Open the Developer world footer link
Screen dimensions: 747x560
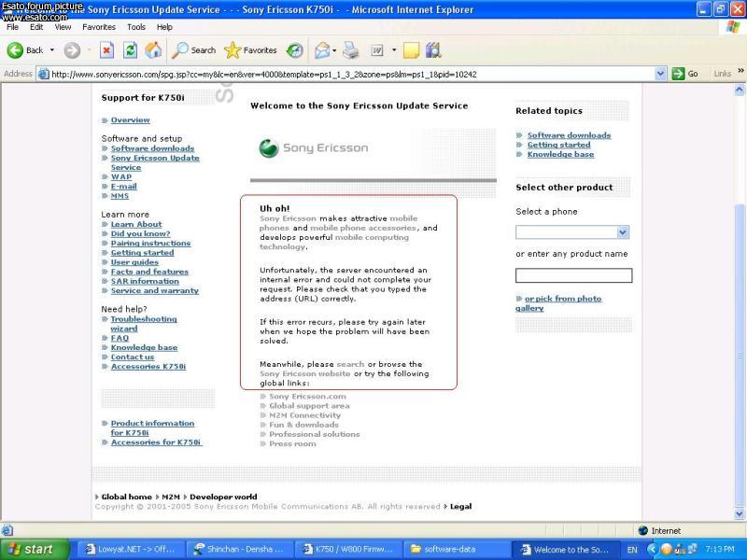223,497
